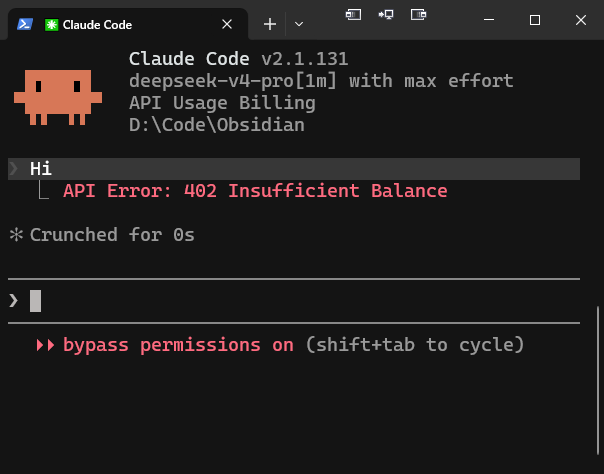Click the green asterisk tab icon
604x474 pixels.
coord(51,25)
